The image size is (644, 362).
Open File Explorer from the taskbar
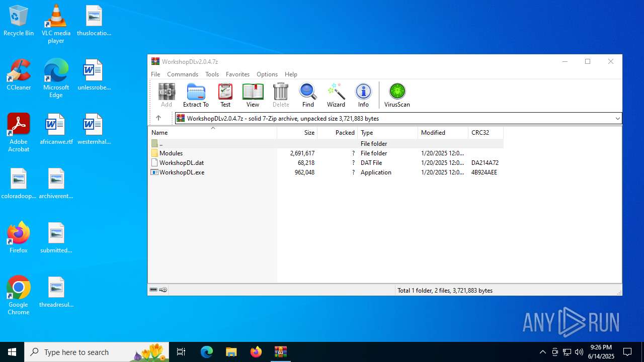(231, 352)
